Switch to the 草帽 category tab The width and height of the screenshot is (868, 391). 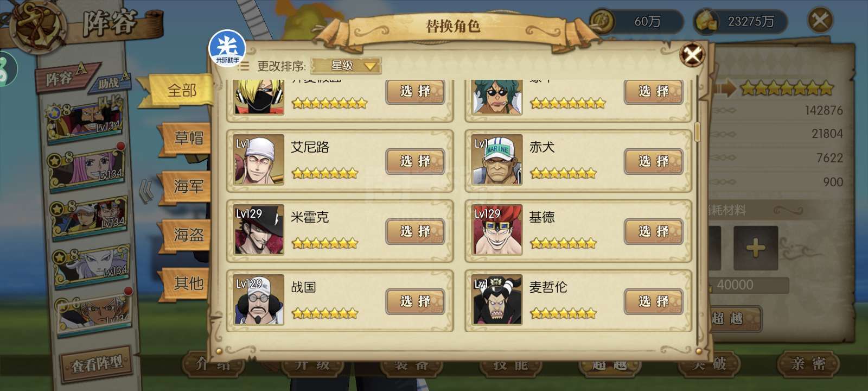coord(188,138)
